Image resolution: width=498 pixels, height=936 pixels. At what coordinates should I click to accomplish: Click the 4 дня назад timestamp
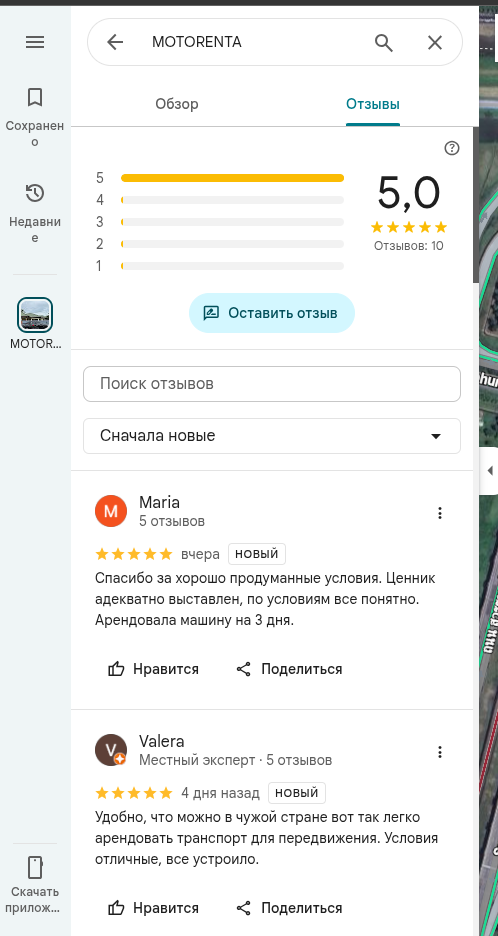220,793
